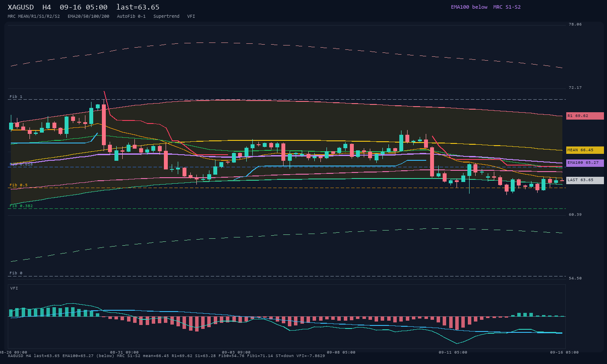Click the 'Fib 0.618' level label
This screenshot has width=607, height=364.
tap(21, 164)
